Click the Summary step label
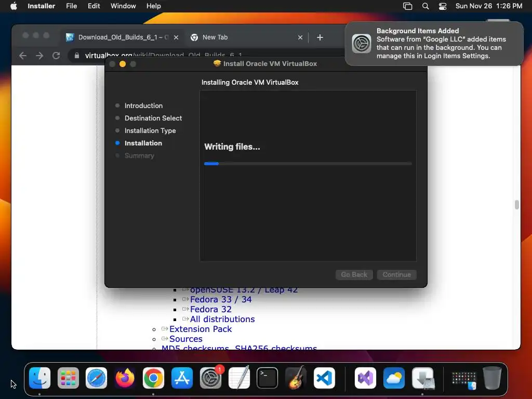The height and width of the screenshot is (399, 532). (139, 156)
